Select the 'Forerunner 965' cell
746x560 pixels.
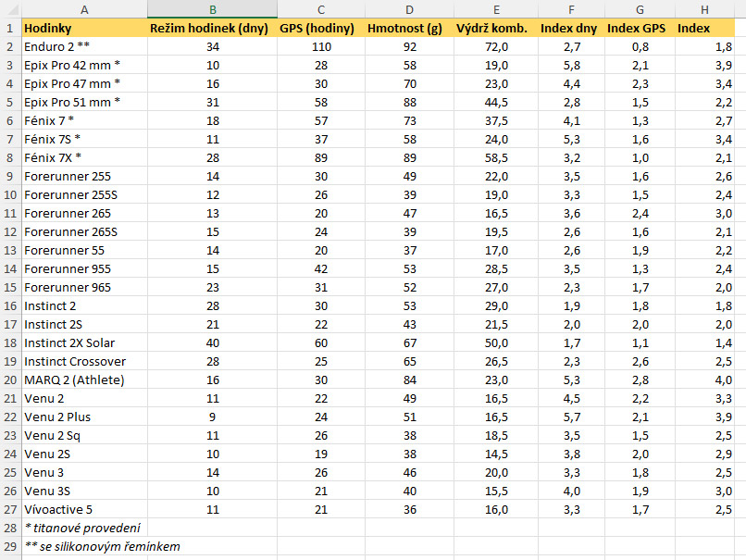click(84, 287)
